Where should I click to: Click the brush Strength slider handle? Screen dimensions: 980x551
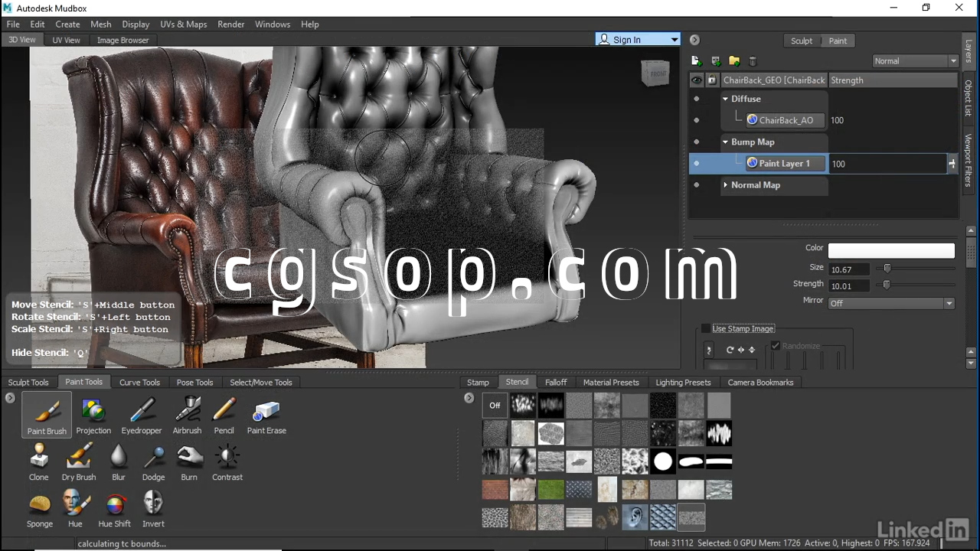(x=887, y=285)
